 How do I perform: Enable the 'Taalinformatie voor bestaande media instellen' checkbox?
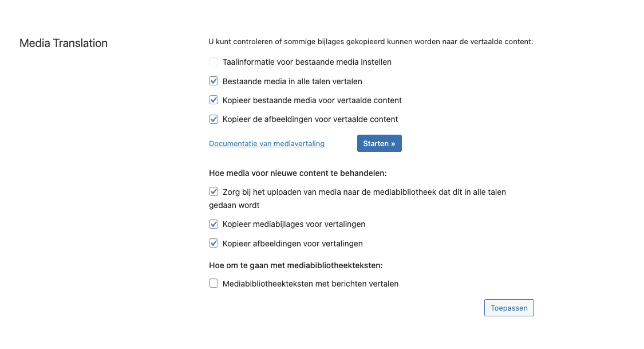click(x=213, y=62)
